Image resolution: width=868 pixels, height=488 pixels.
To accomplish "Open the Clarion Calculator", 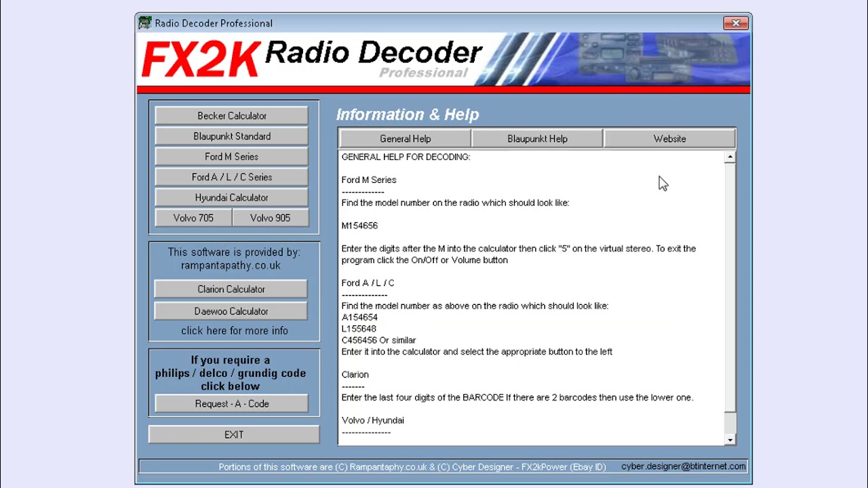I will (x=231, y=289).
